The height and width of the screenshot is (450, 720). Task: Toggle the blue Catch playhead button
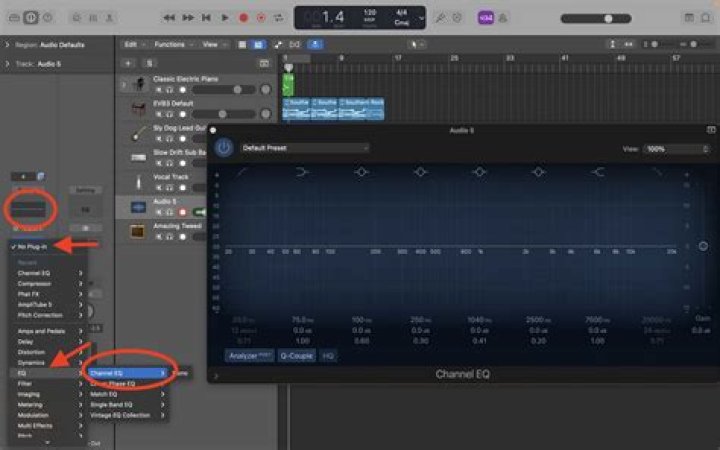315,45
